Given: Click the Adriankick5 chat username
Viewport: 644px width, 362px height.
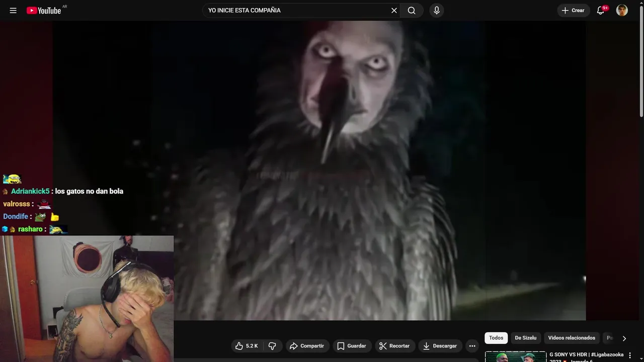Looking at the screenshot, I should pos(30,191).
